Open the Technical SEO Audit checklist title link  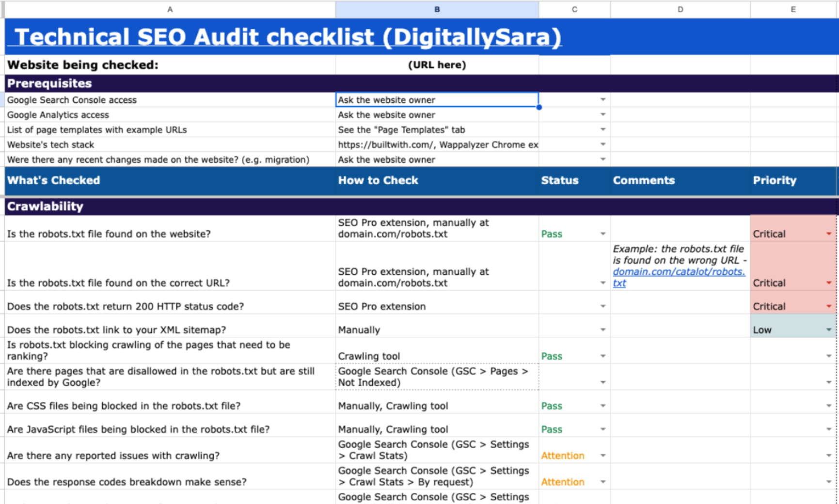pyautogui.click(x=288, y=37)
